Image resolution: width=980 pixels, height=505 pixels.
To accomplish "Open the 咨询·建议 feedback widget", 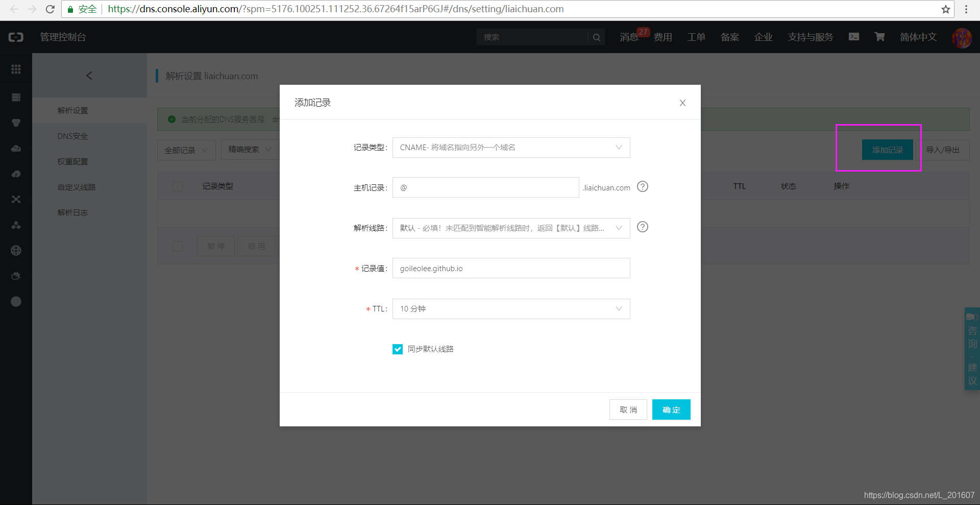I will point(972,349).
